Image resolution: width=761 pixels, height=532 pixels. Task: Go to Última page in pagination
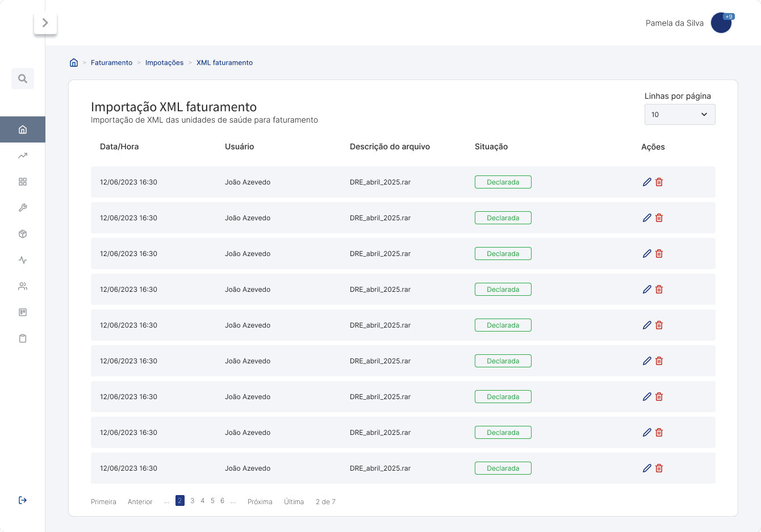pyautogui.click(x=294, y=502)
